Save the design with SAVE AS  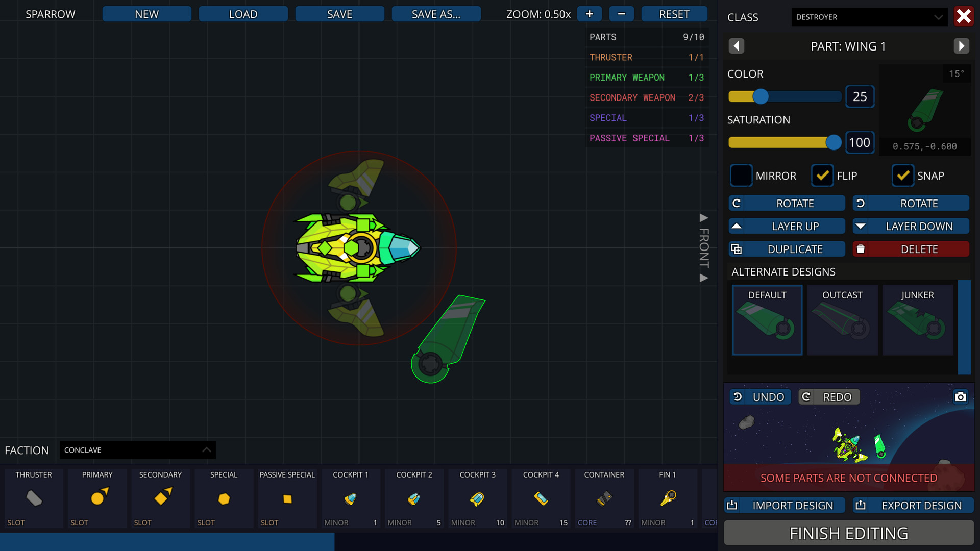(436, 14)
